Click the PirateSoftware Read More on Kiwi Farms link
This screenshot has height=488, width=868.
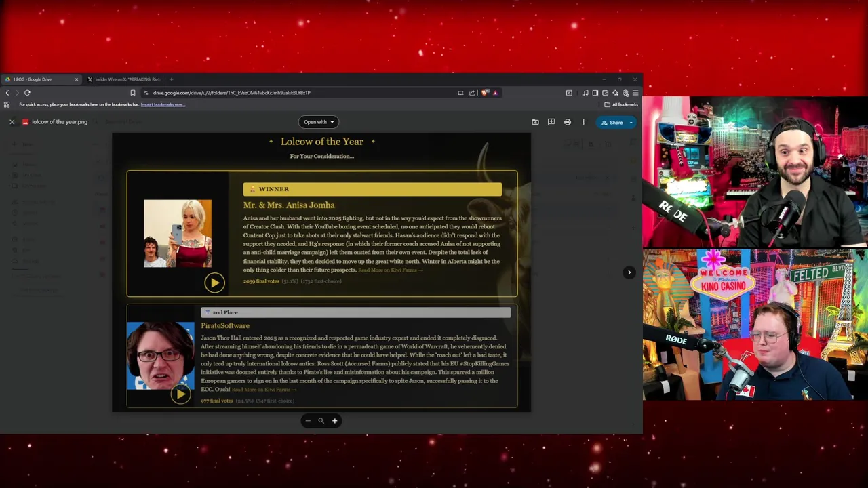pyautogui.click(x=264, y=390)
